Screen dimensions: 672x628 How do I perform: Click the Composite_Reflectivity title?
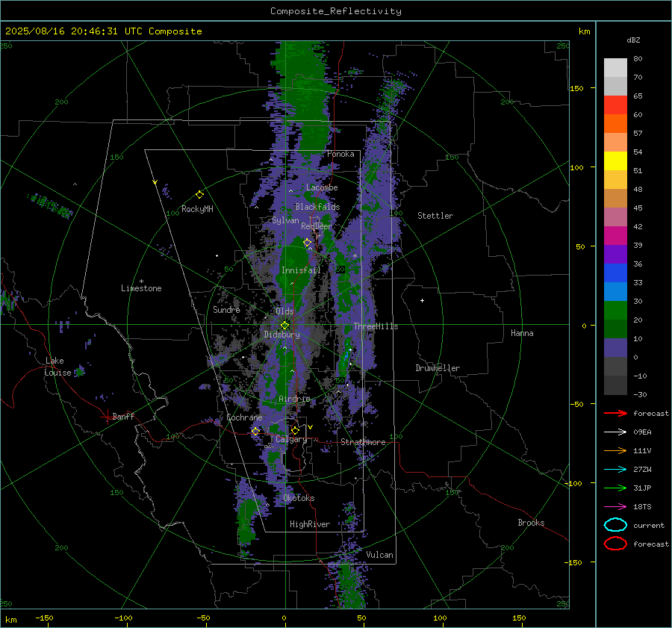tap(335, 11)
